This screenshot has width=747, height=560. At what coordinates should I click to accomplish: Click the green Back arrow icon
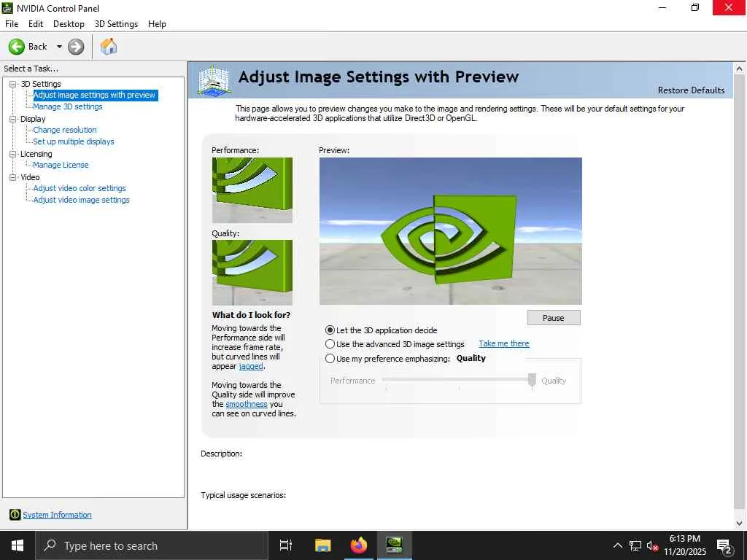point(17,47)
